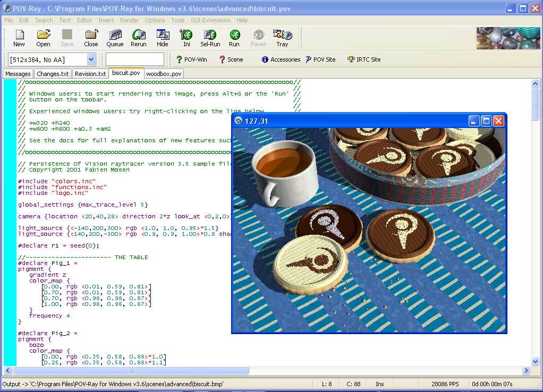Image resolution: width=543 pixels, height=392 pixels.
Task: Open the Options menu
Action: tap(155, 20)
